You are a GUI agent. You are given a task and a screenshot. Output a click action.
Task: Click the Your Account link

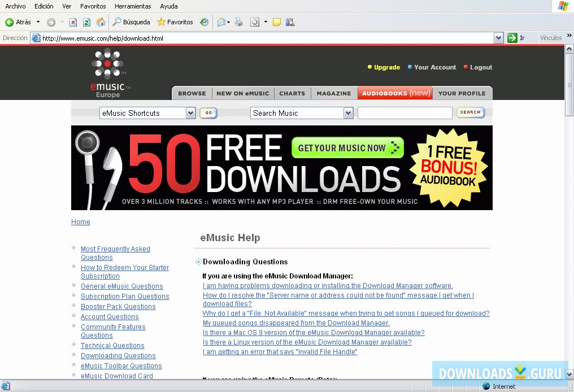(435, 67)
